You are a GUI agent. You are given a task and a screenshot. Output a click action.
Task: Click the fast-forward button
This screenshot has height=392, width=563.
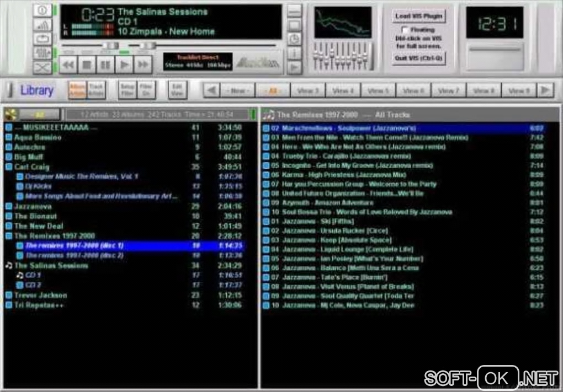143,65
